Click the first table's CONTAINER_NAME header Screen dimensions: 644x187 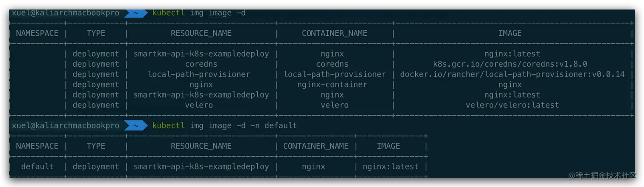334,33
